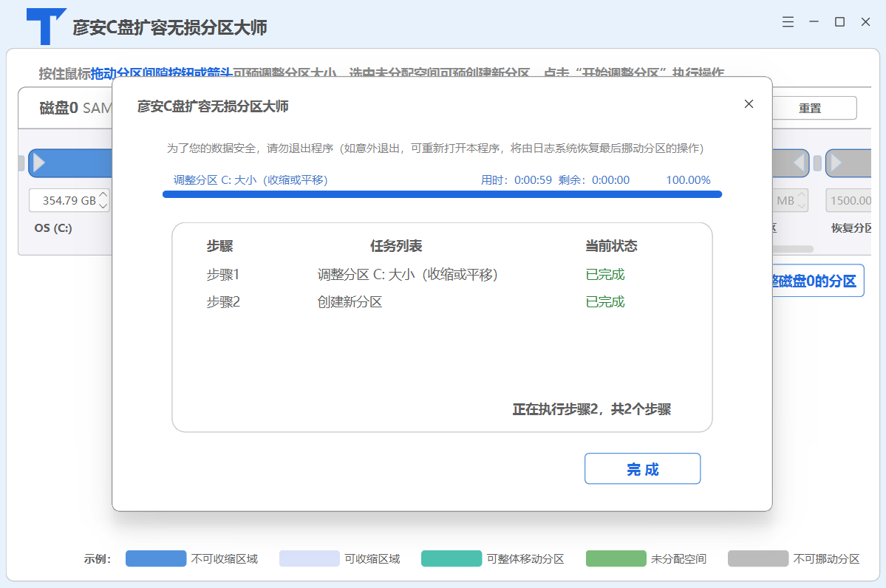This screenshot has height=588, width=886.
Task: Click the gap handle left of the C: partition
Action: pos(21,164)
